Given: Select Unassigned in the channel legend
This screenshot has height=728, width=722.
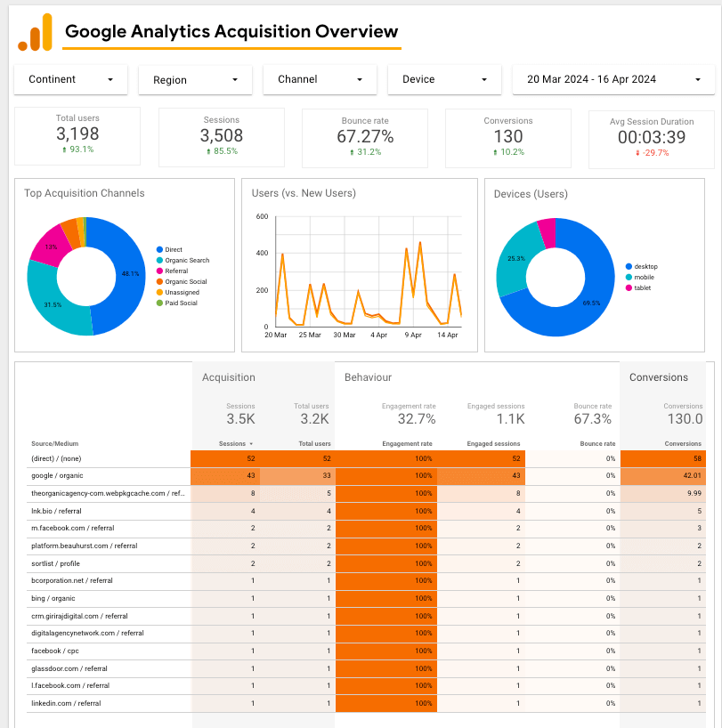Looking at the screenshot, I should coord(178,293).
